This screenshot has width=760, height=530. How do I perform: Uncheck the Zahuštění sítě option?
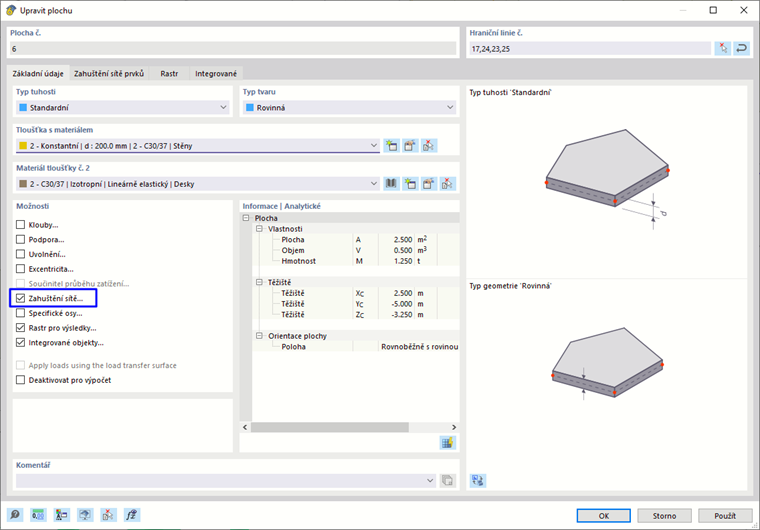pos(20,298)
